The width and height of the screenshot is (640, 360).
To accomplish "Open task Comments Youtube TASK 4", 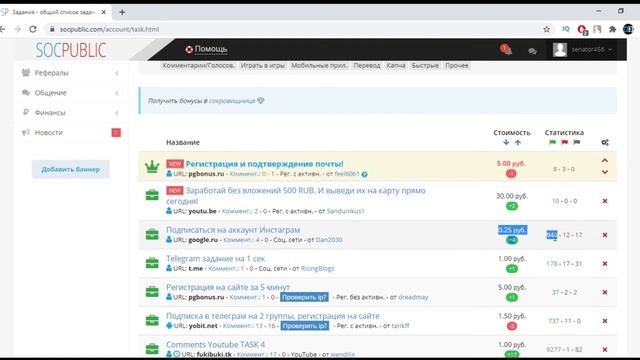I will pyautogui.click(x=216, y=344).
